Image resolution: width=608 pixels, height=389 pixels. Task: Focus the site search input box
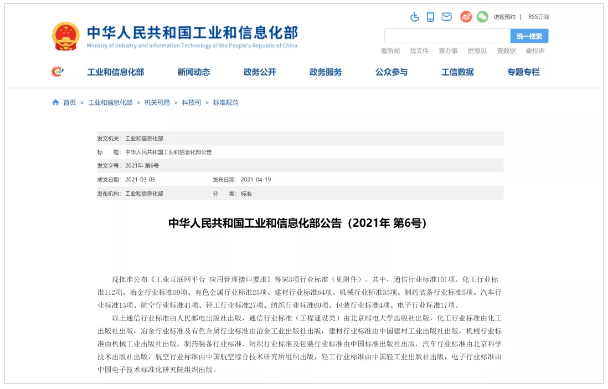coord(447,36)
